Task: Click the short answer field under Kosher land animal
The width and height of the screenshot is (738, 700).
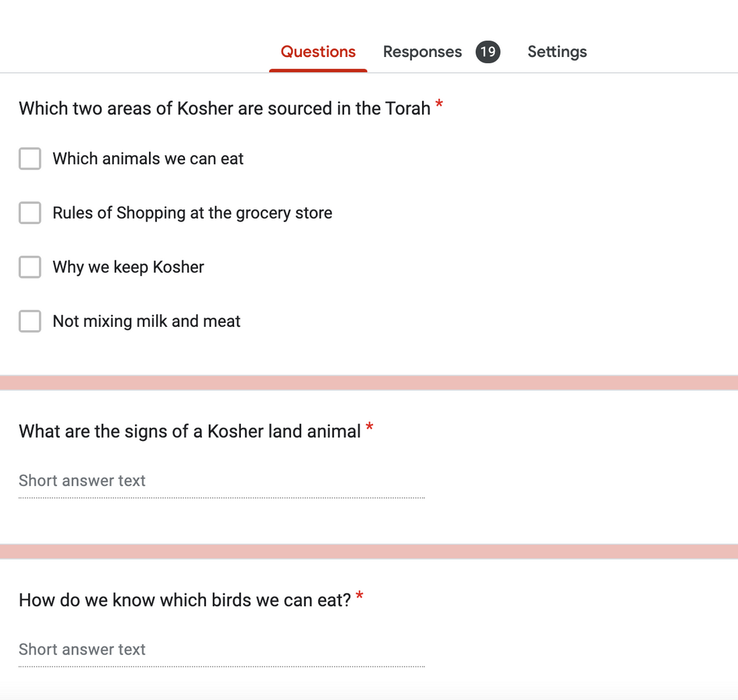Action: (221, 481)
